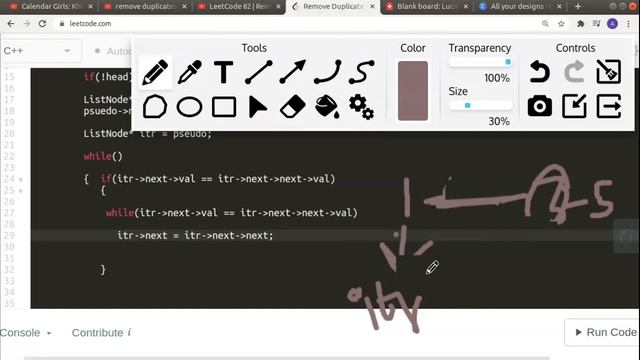Collapse the code fold at line 24

tap(21, 180)
